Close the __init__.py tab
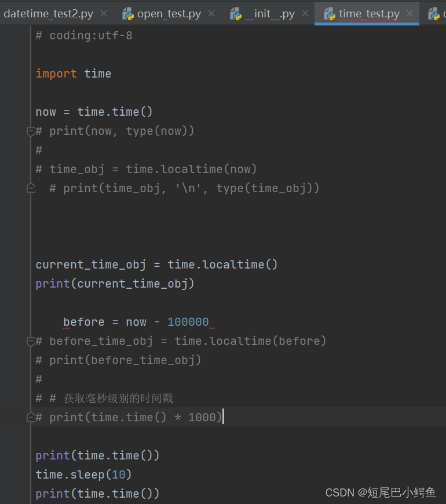 pyautogui.click(x=305, y=13)
